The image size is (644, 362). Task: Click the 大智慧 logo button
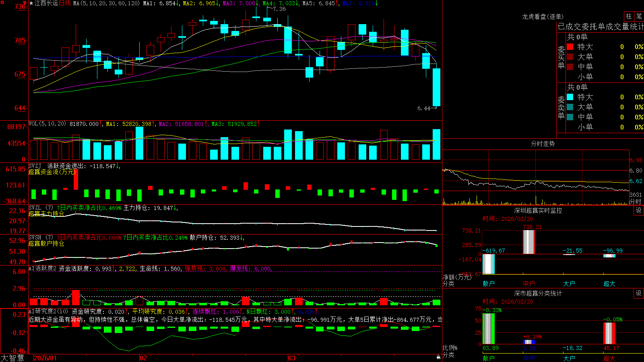[x=12, y=358]
